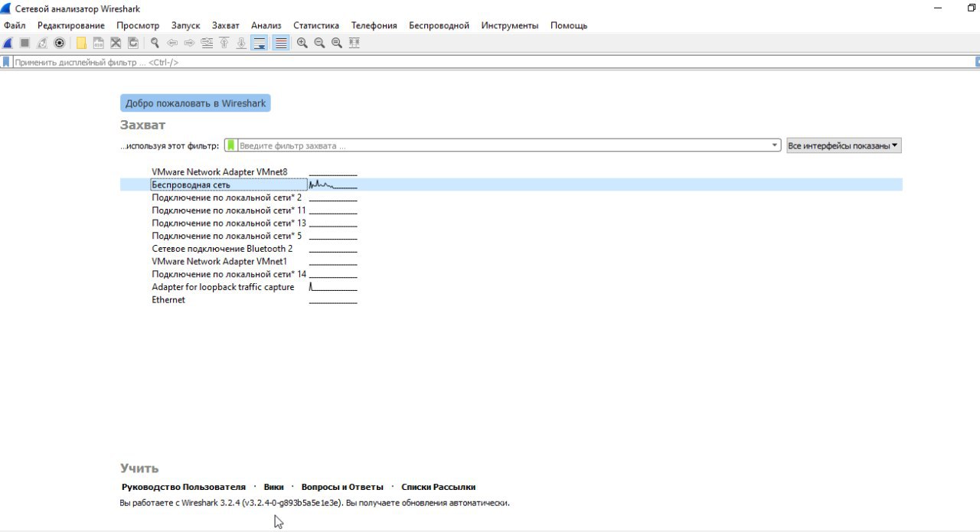Jump to the last packet
Screen dimensions: 980x532
click(241, 43)
